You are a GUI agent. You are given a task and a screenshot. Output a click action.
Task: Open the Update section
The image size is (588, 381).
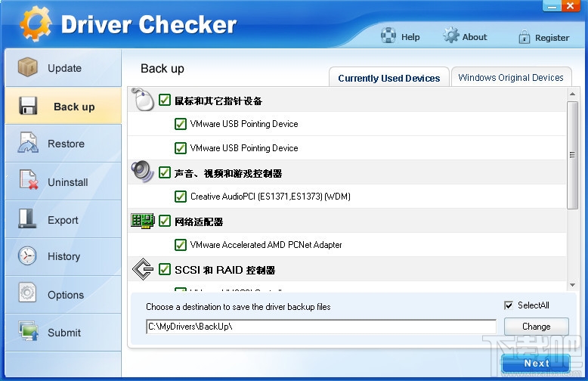(x=63, y=68)
